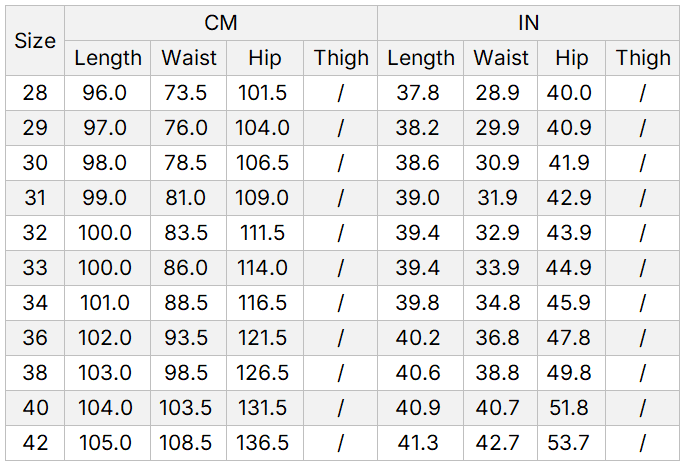Select the size 28 row label
686x466 pixels.
pos(35,93)
